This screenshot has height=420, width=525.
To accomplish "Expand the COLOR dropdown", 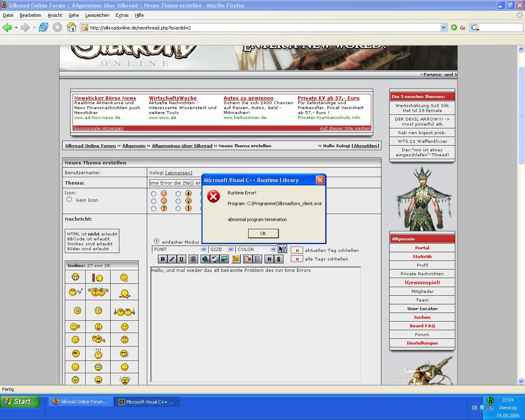I will click(256, 249).
